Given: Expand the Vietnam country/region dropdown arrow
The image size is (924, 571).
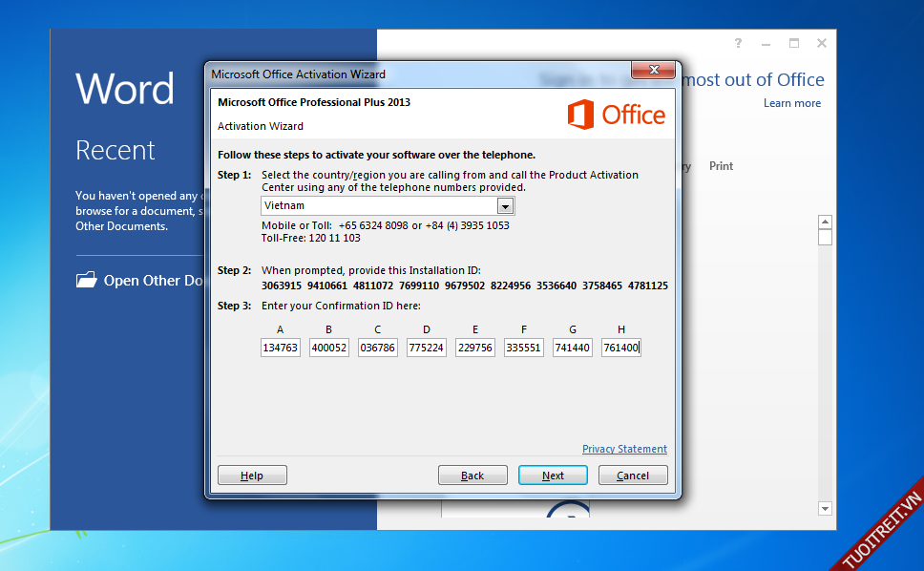Looking at the screenshot, I should 505,206.
